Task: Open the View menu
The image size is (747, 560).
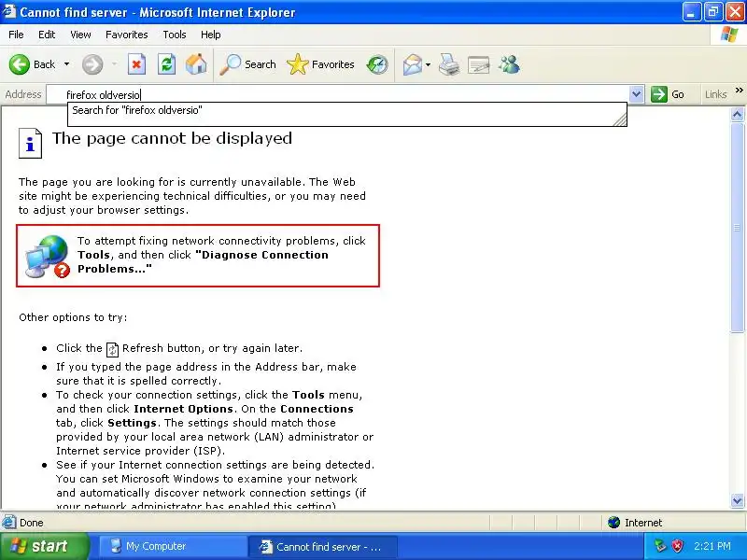Action: pyautogui.click(x=80, y=35)
